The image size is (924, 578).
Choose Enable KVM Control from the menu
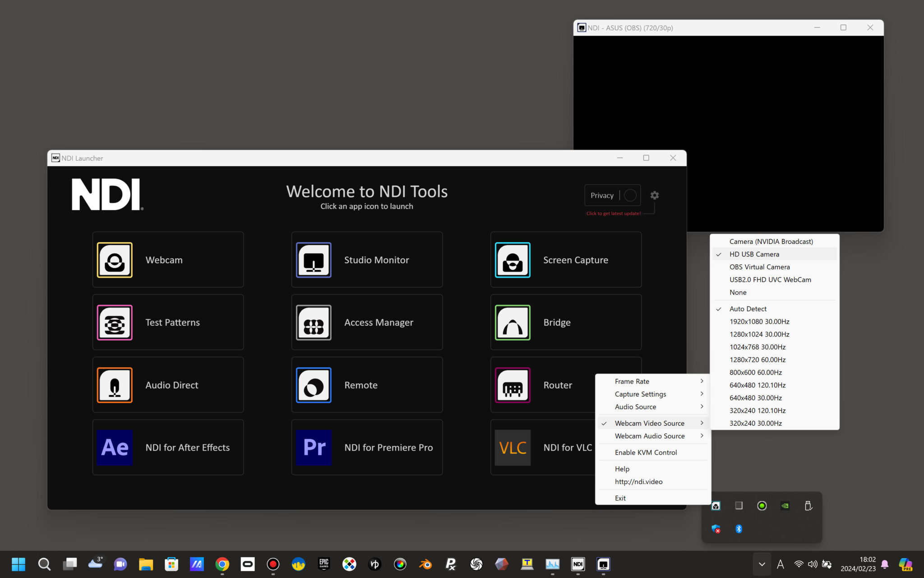click(x=646, y=452)
